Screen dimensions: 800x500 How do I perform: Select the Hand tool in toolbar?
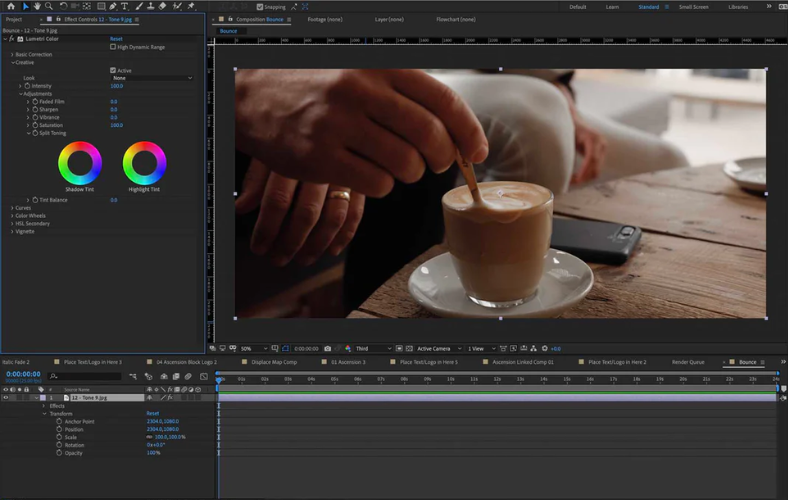click(x=37, y=6)
